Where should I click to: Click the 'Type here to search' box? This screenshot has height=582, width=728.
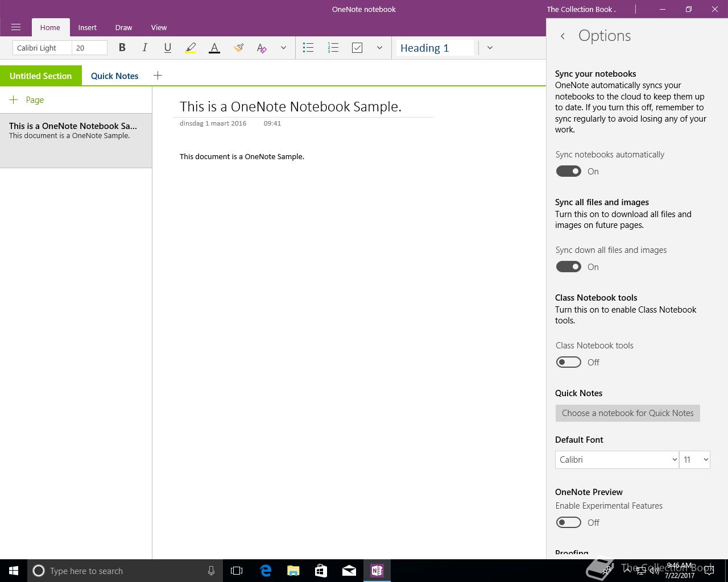(125, 571)
